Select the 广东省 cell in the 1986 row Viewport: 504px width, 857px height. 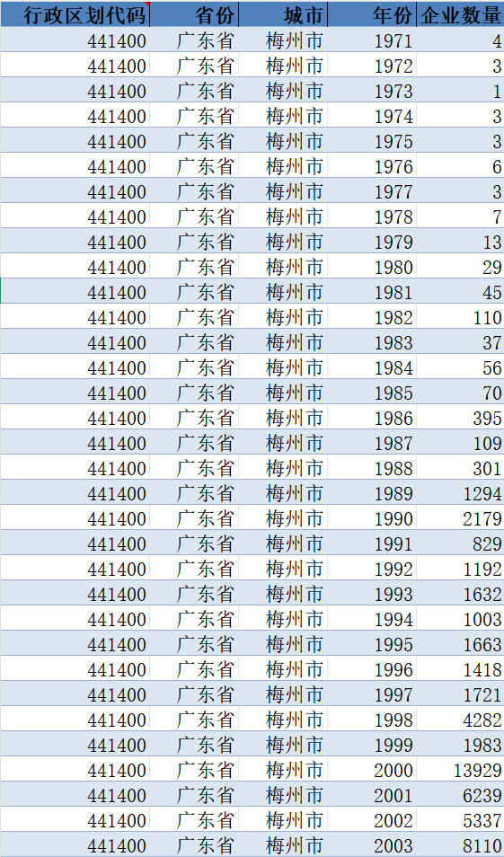pyautogui.click(x=194, y=417)
